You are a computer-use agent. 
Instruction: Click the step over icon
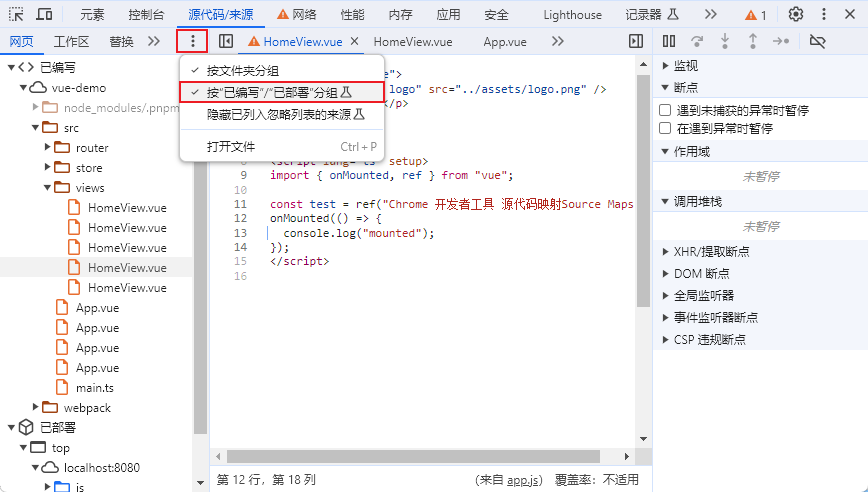697,41
